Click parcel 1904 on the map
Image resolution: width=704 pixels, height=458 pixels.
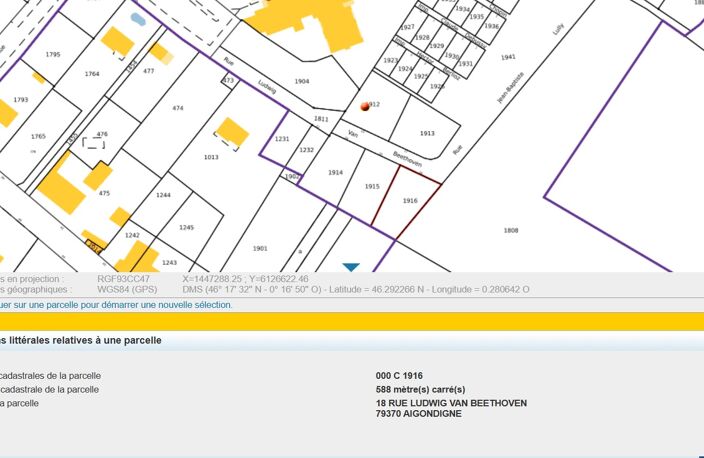pos(302,81)
